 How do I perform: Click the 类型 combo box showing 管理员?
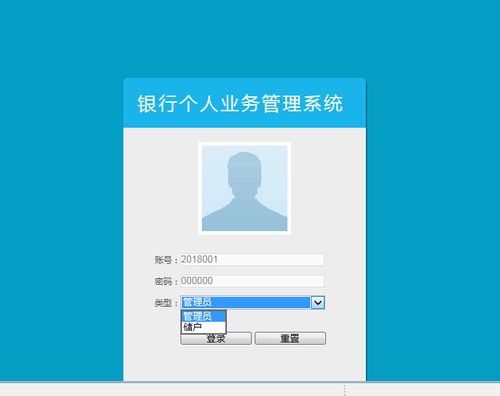point(252,303)
